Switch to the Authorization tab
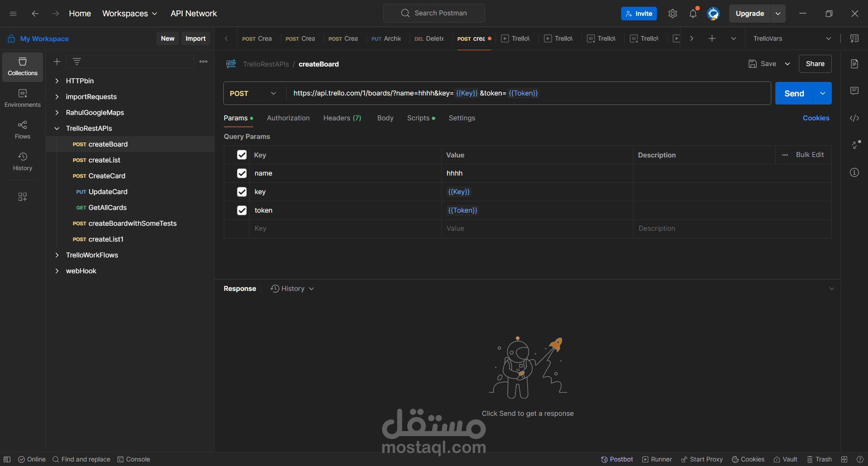The height and width of the screenshot is (466, 868). tap(288, 118)
